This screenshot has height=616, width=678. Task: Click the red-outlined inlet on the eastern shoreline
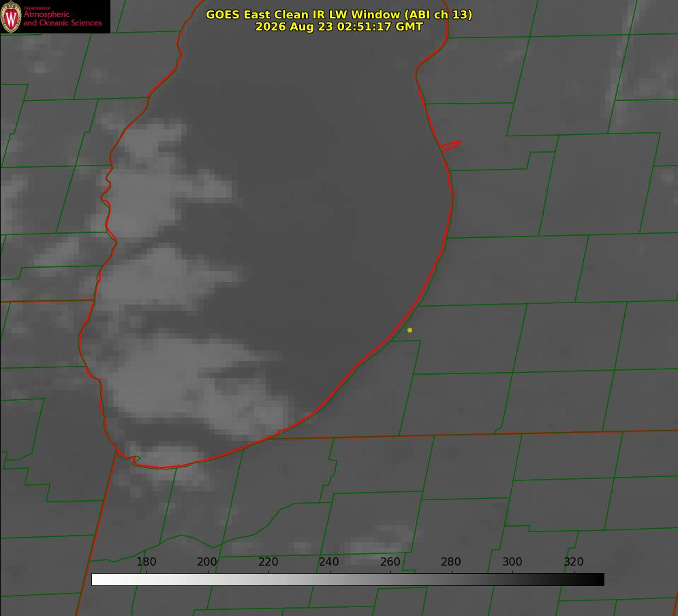coord(450,146)
